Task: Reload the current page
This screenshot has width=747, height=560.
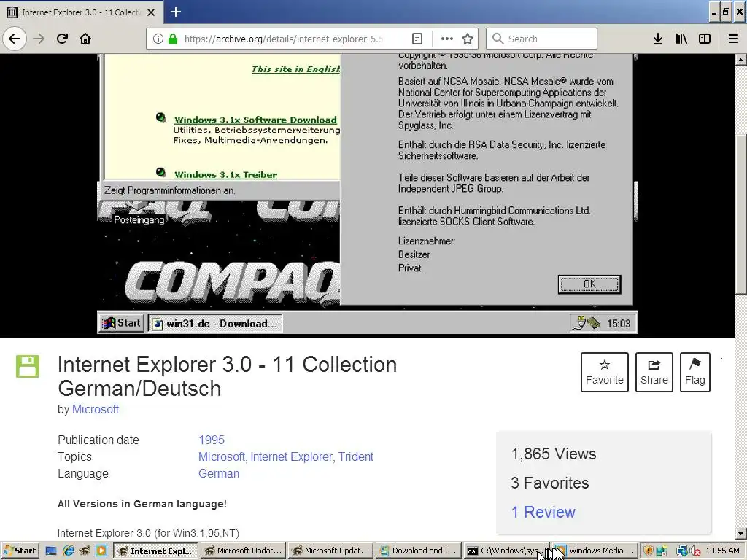Action: 63,39
